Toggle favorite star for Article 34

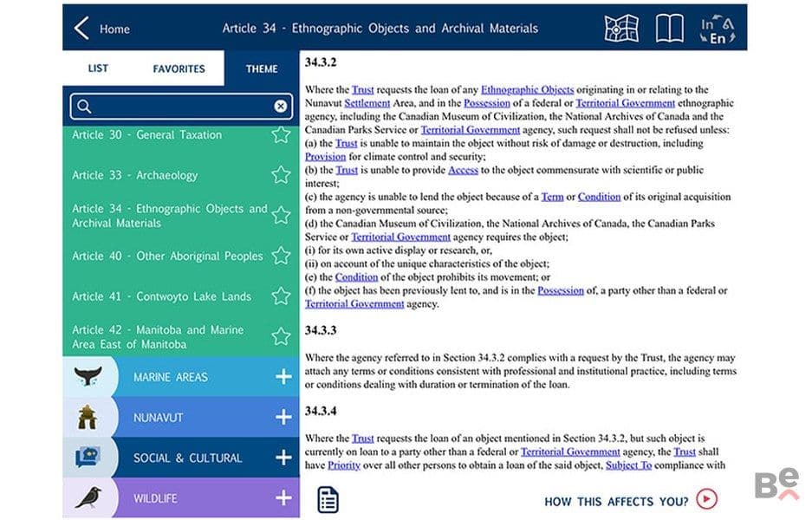click(281, 216)
